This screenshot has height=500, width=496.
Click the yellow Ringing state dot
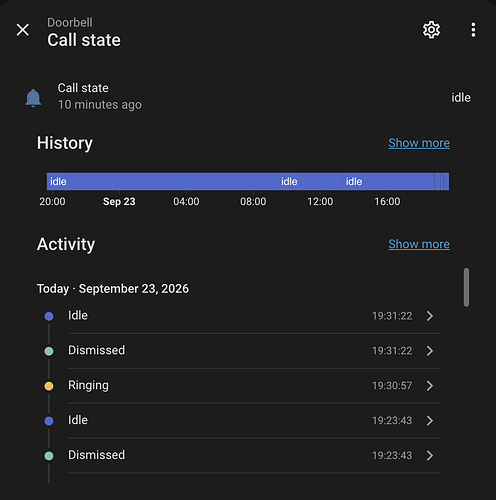49,386
